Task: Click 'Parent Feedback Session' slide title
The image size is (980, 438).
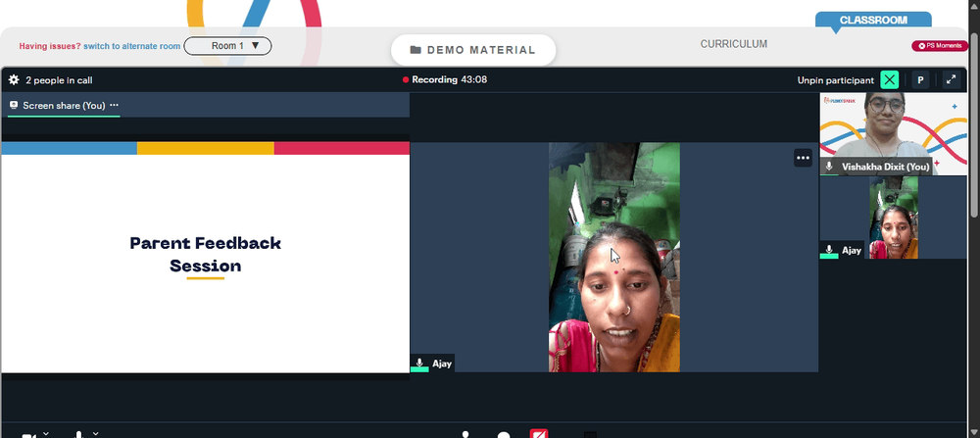Action: pyautogui.click(x=206, y=255)
